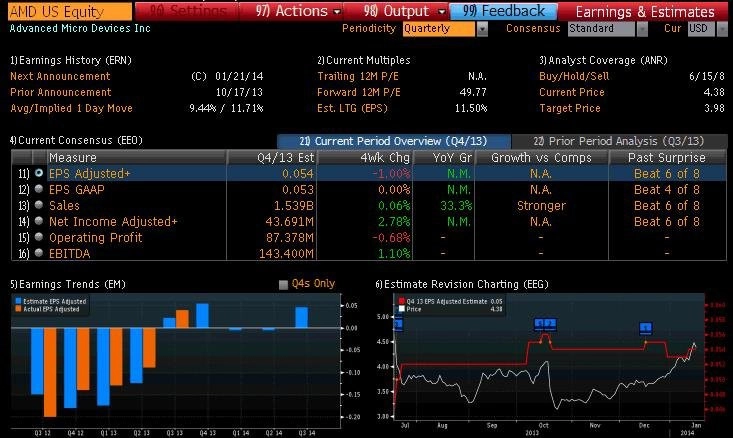Open 1) Earnings History (ERN) link
Viewport: 733px width, 438px height.
click(x=71, y=60)
